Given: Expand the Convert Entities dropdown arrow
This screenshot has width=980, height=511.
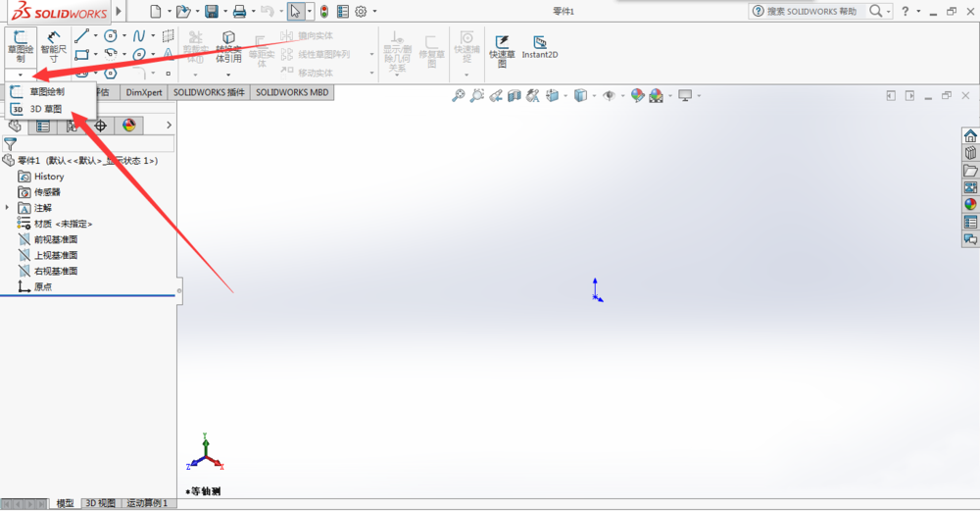Looking at the screenshot, I should point(228,75).
